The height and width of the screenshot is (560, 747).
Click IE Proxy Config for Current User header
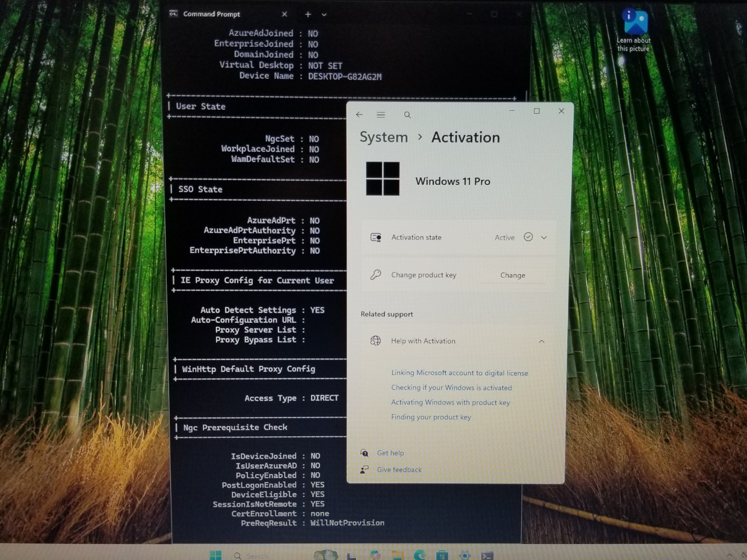coord(257,280)
